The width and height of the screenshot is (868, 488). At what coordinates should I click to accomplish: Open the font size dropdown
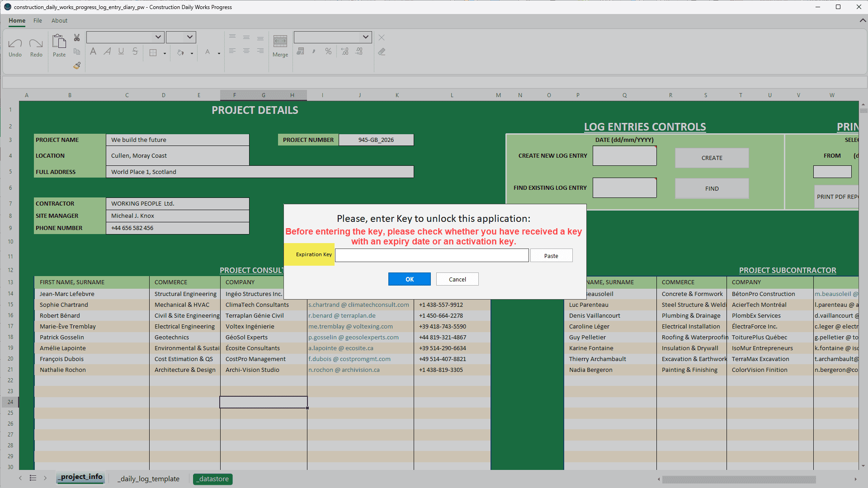click(190, 37)
